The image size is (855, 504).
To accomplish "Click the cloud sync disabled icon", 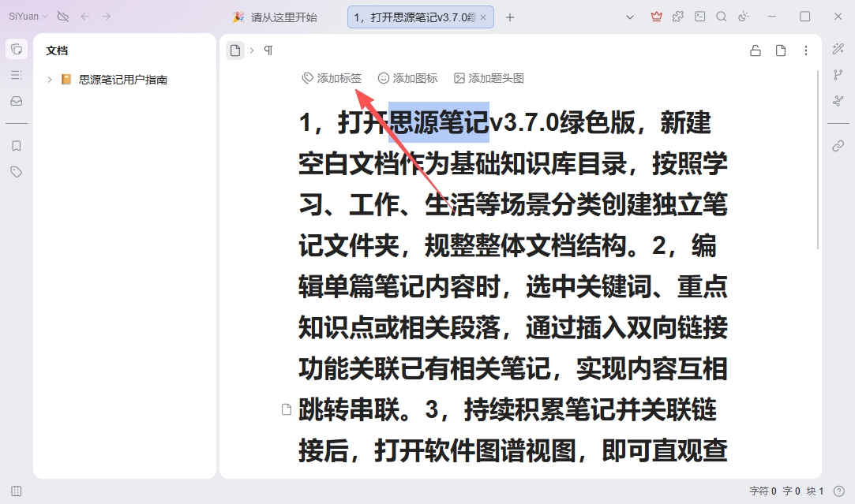I will coord(63,17).
